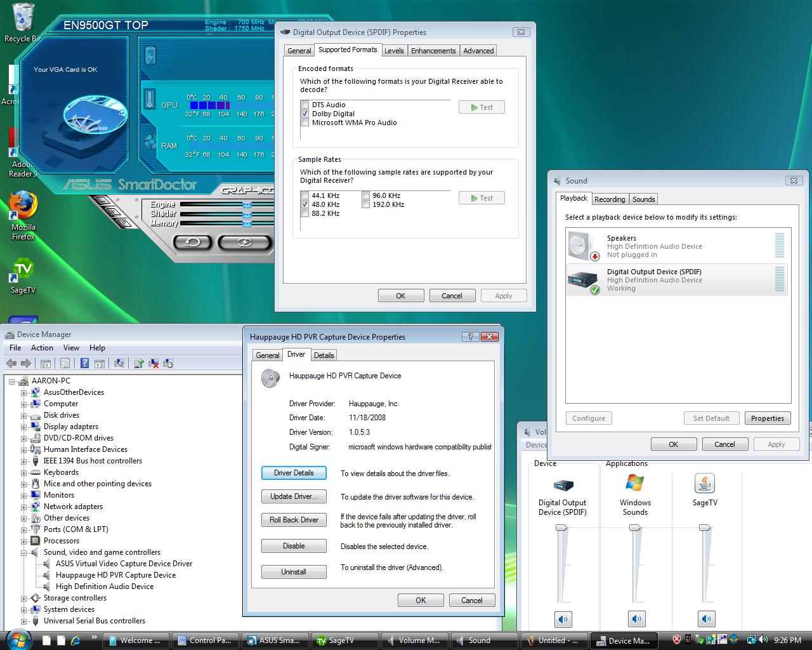Collapse Sound, video and game controllers
812x650 pixels.
click(23, 552)
